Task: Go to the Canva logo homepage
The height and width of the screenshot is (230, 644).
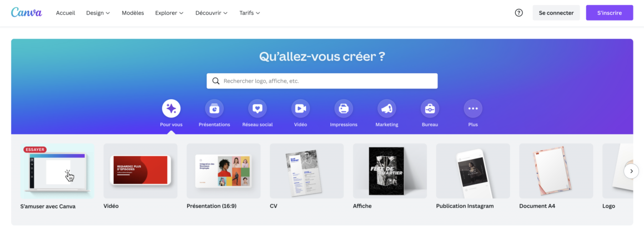Action: pyautogui.click(x=26, y=12)
